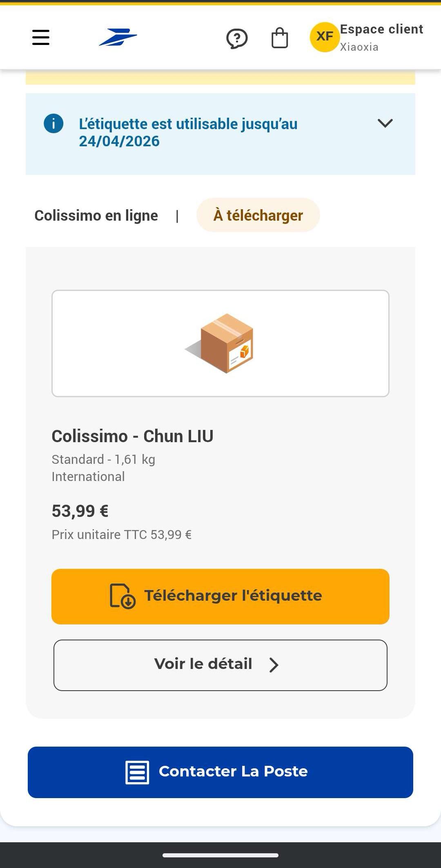Click the blue info circle icon
This screenshot has width=441, height=868.
[53, 123]
